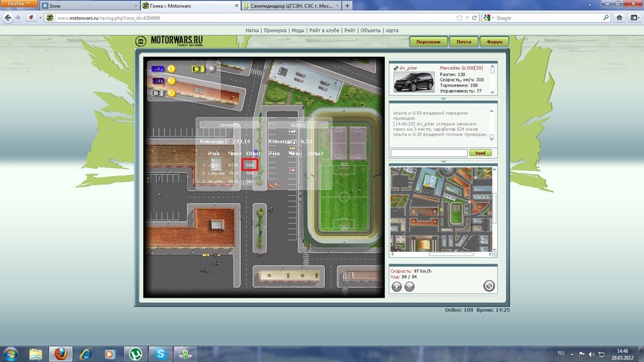Open a new browser tab with the plus button
This screenshot has width=644, height=362.
click(347, 6)
